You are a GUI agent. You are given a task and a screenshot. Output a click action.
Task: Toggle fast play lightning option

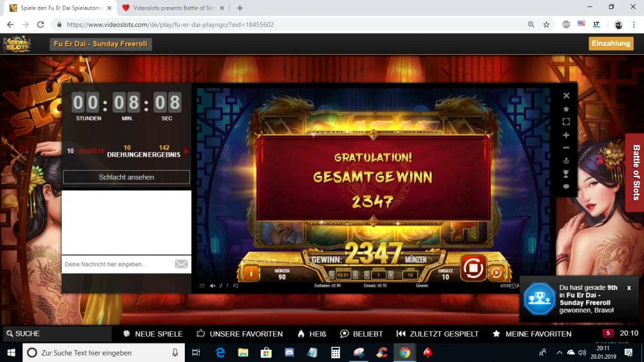(220, 285)
